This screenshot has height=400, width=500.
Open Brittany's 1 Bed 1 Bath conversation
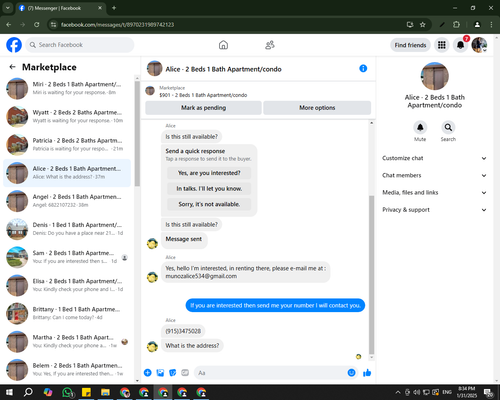[x=67, y=313]
